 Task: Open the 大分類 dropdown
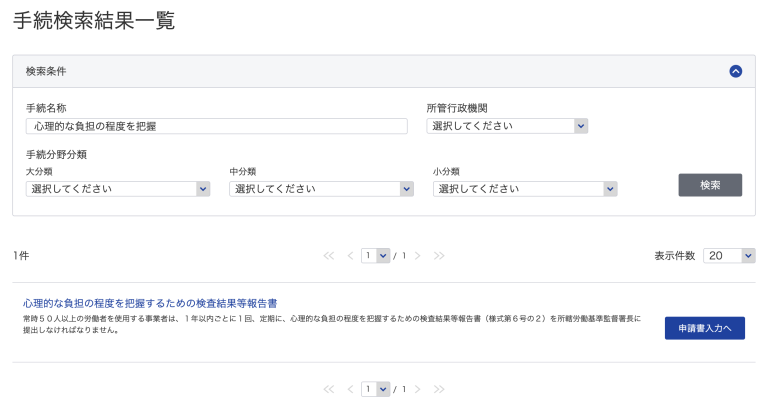[118, 189]
